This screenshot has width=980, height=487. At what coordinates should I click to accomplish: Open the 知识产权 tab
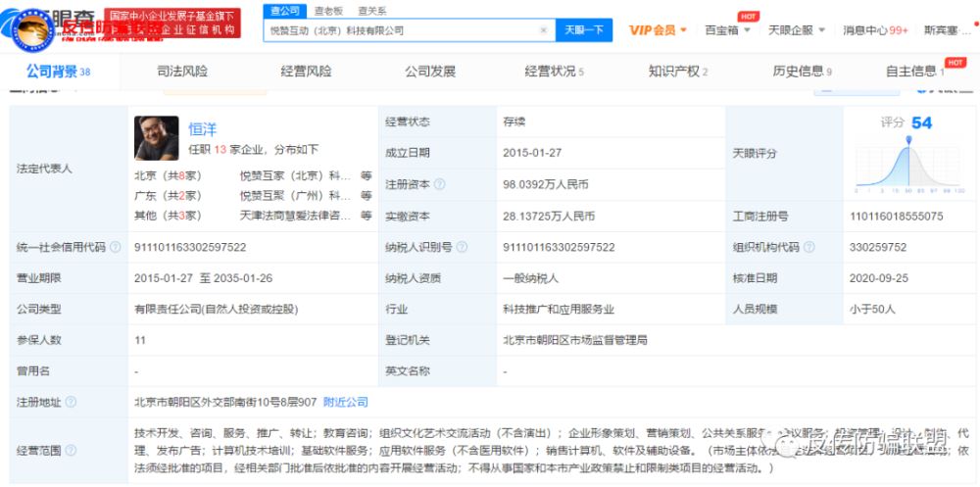(x=676, y=72)
